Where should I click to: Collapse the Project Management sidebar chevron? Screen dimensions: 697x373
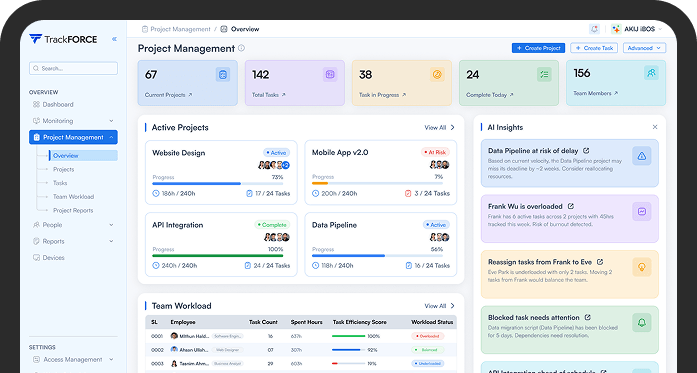[111, 137]
